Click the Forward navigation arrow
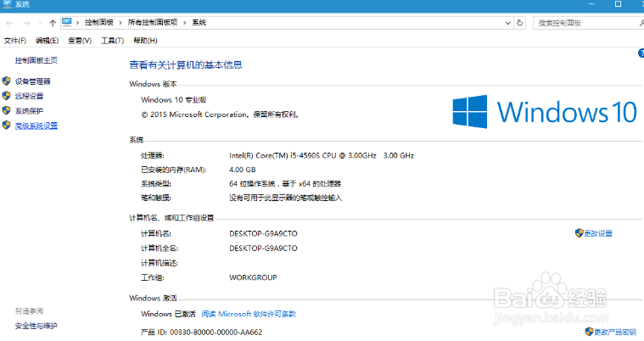Screen dimensions: 644x341 pos(26,23)
